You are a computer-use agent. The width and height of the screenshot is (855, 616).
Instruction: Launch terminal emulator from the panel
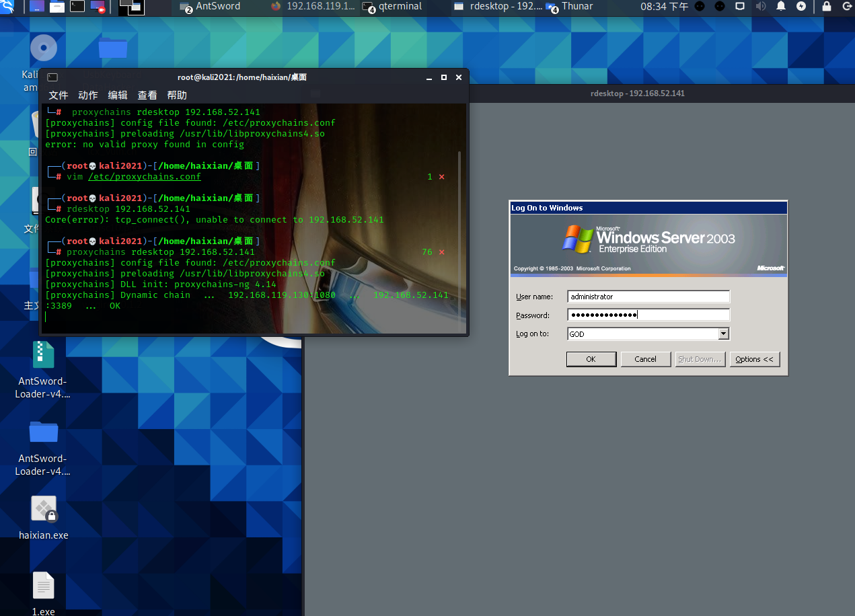point(78,7)
